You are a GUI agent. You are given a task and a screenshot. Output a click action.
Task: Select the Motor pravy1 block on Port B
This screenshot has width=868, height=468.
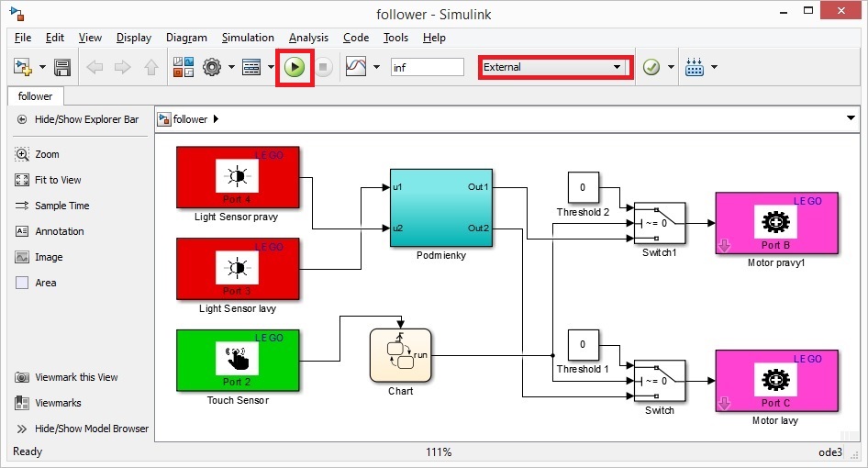click(x=776, y=223)
